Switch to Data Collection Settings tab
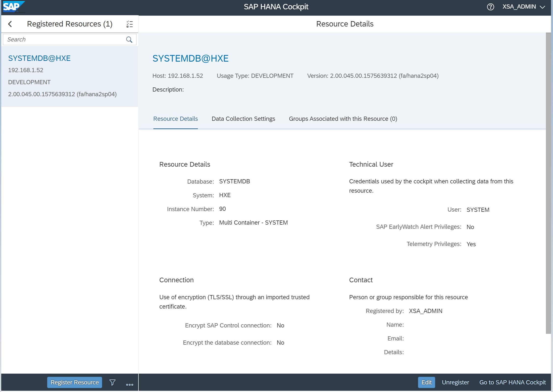 (x=243, y=119)
